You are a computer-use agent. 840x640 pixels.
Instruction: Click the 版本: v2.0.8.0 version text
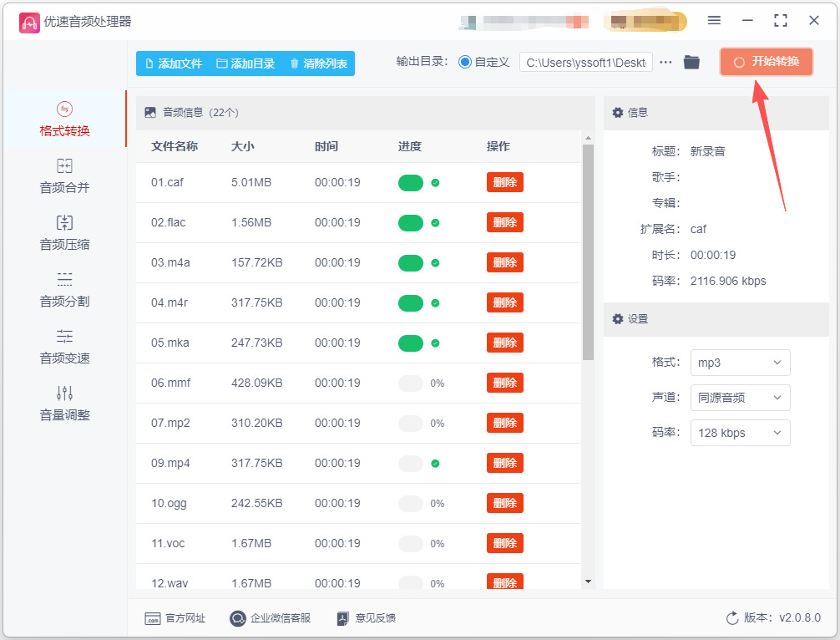click(782, 617)
